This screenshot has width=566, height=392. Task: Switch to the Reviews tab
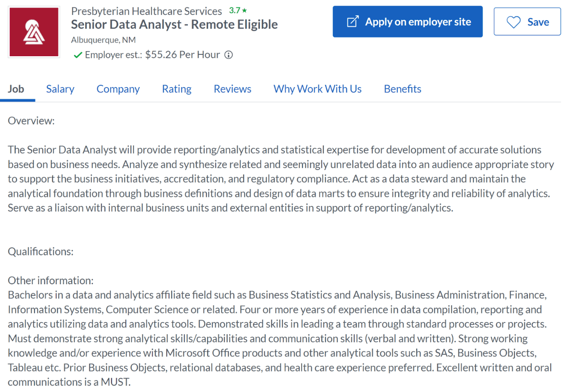(x=232, y=88)
